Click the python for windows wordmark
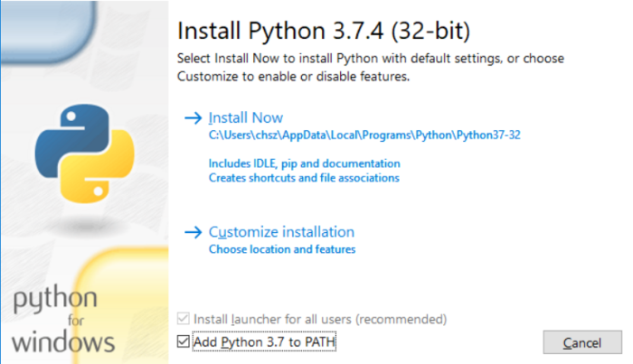The image size is (633, 364). click(x=62, y=319)
